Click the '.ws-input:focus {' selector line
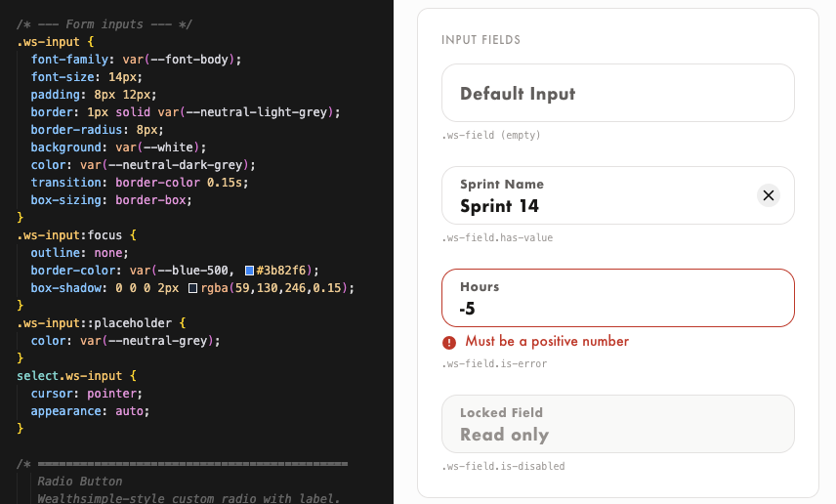The height and width of the screenshot is (504, 836). (77, 235)
